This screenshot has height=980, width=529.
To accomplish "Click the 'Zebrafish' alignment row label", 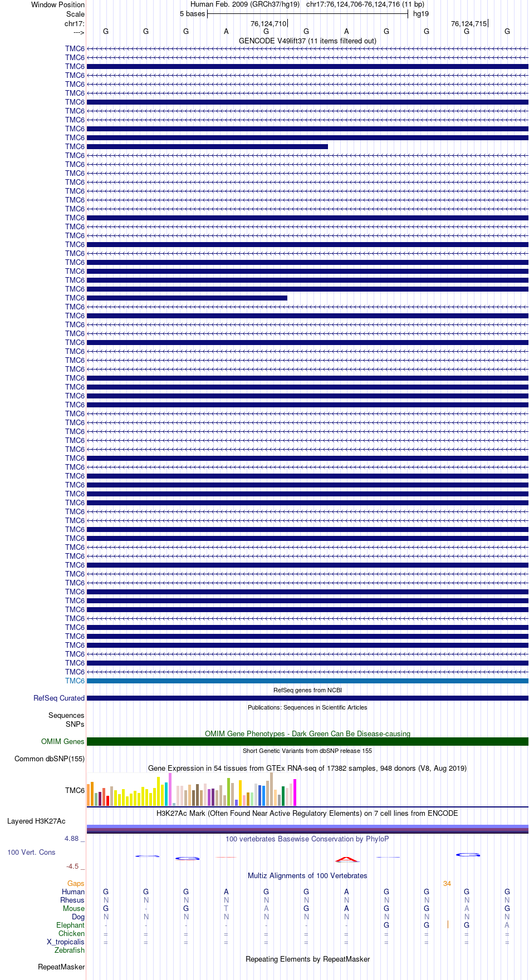I will pos(70,951).
